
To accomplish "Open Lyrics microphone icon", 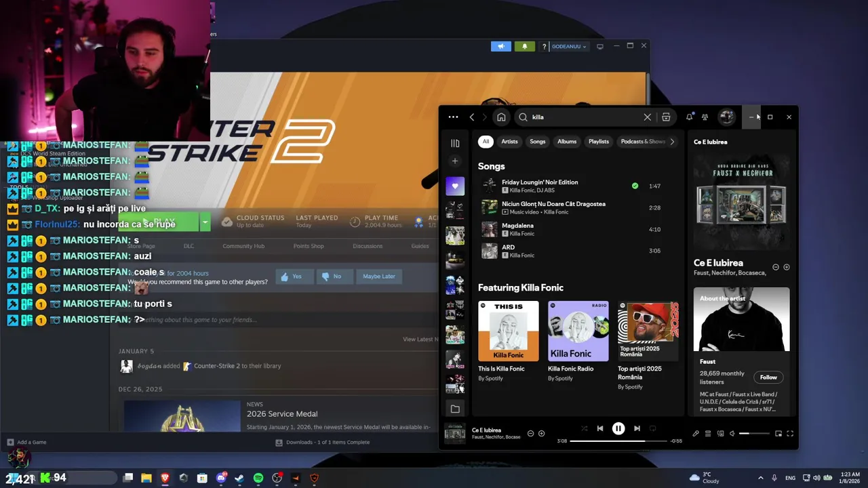I will [x=696, y=434].
